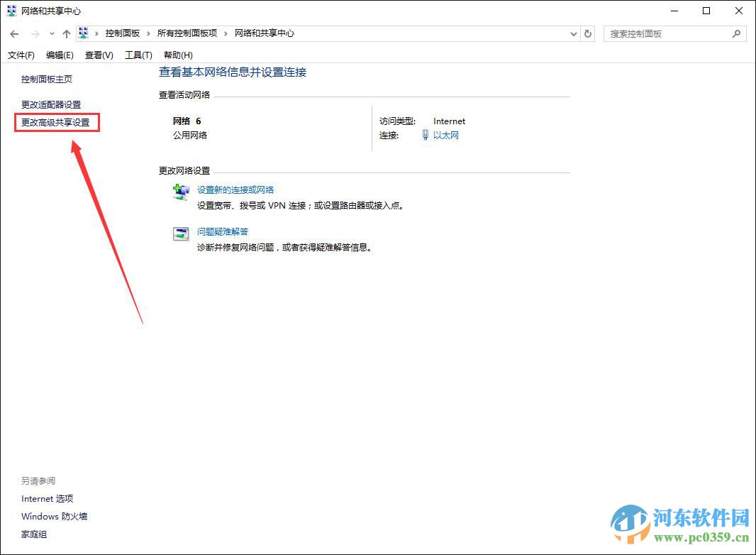Expand the breadcrumb chevron after 所有控制面板项

(x=226, y=33)
